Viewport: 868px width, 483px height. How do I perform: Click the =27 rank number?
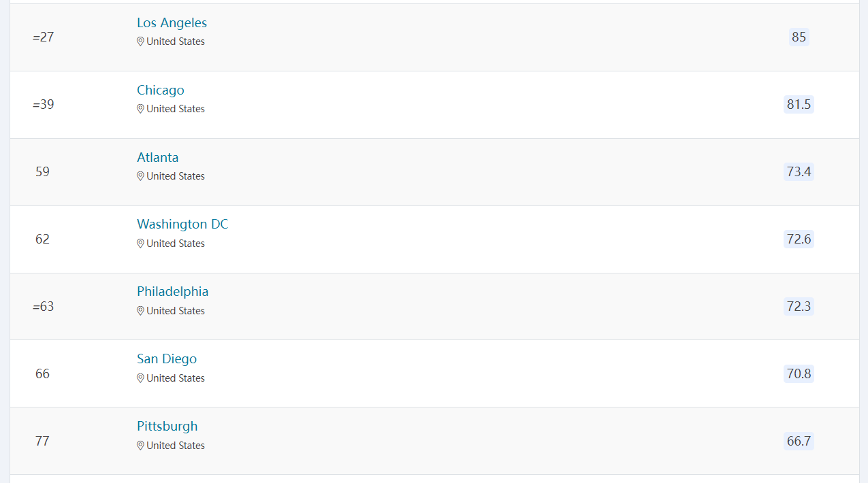[x=43, y=37]
